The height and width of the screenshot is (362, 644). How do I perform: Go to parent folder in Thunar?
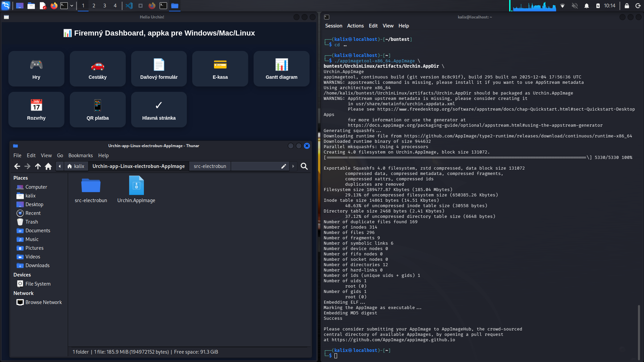(38, 166)
